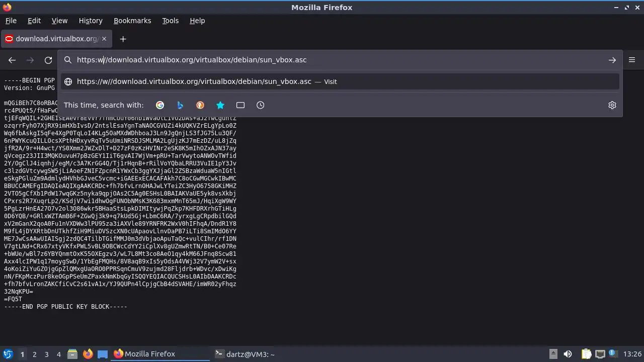This screenshot has width=644, height=362.
Task: Click the 13:26 clock in the taskbar
Action: pos(632,354)
